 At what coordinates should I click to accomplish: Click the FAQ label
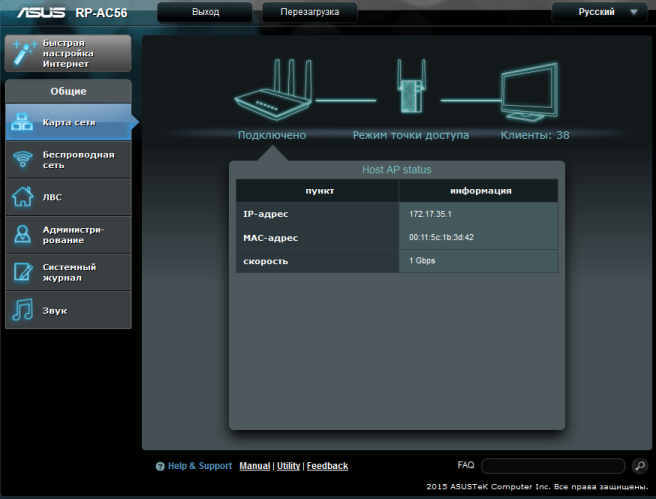[x=466, y=465]
